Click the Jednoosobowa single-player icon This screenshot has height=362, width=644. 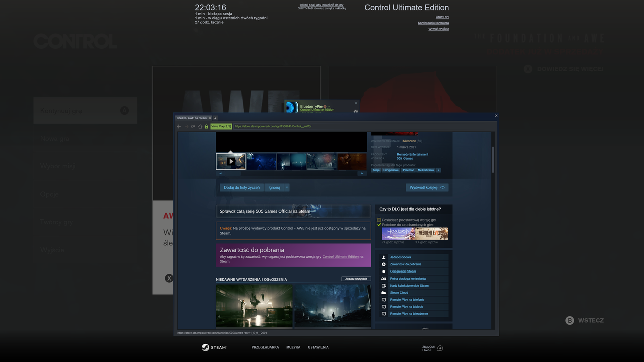pyautogui.click(x=384, y=257)
